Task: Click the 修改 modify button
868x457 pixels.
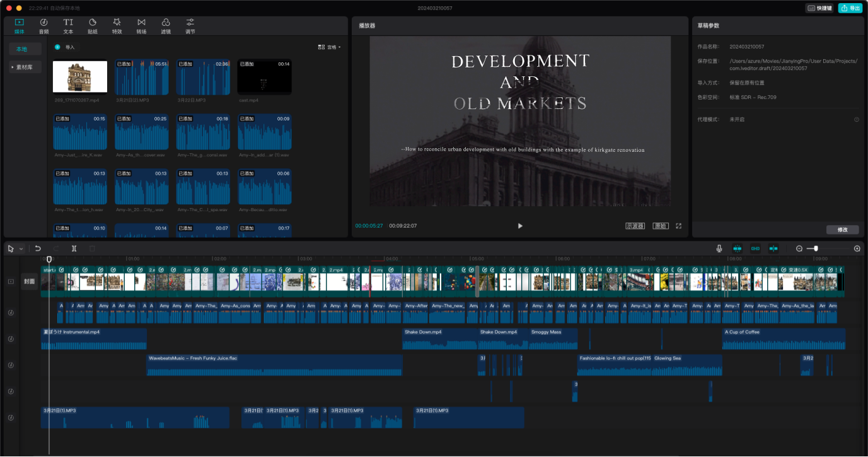Action: pos(842,229)
